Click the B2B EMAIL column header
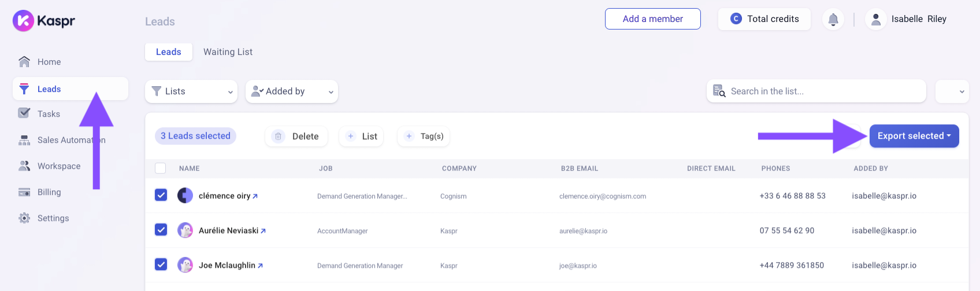The height and width of the screenshot is (291, 980). [x=580, y=168]
